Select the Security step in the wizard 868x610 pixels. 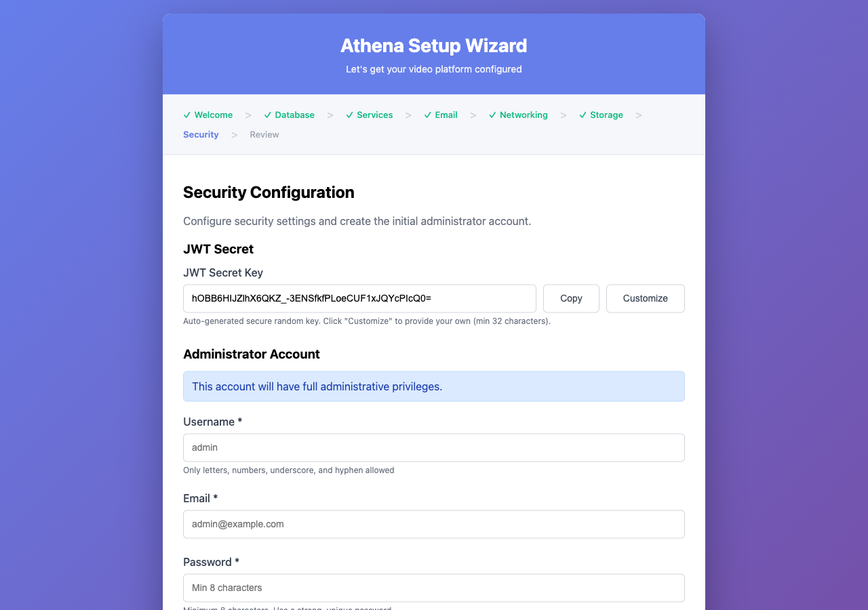click(x=201, y=134)
